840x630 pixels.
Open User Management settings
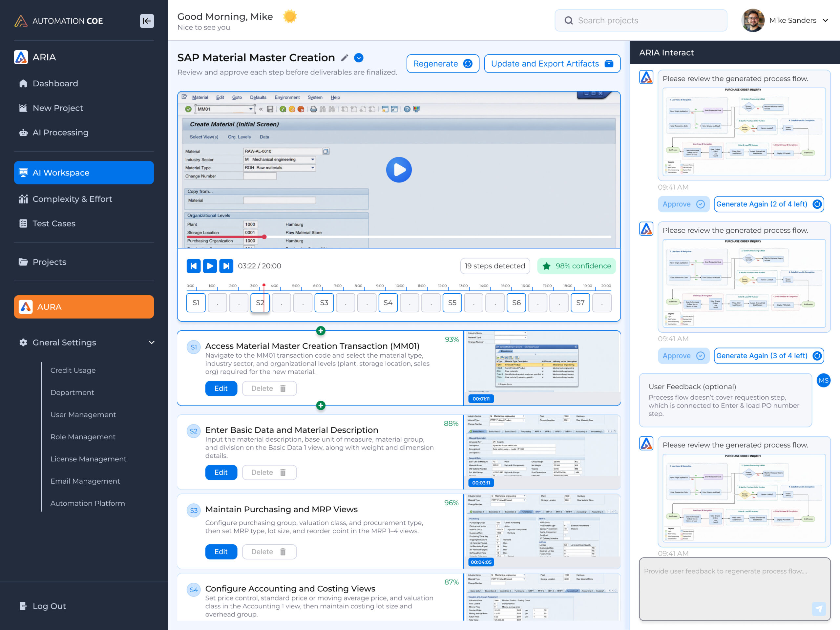(83, 415)
